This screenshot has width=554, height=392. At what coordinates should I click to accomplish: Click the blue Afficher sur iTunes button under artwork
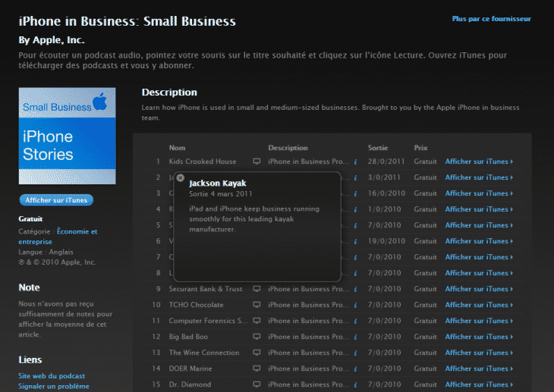(56, 200)
